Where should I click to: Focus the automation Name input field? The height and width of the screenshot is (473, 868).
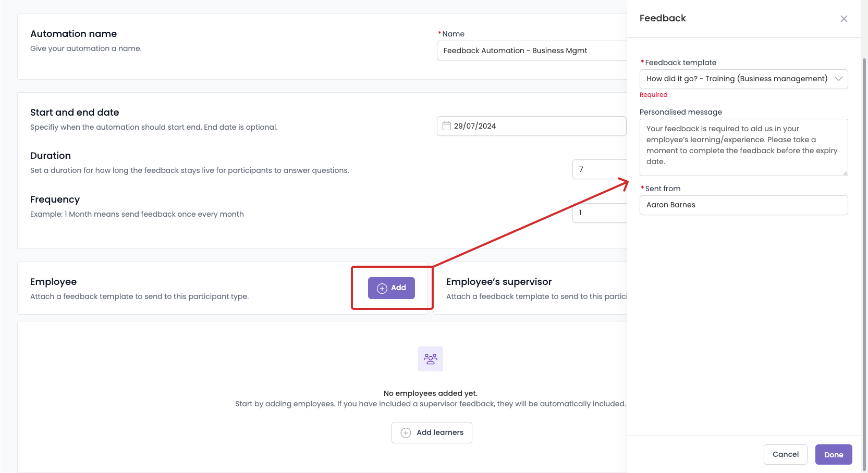click(532, 51)
